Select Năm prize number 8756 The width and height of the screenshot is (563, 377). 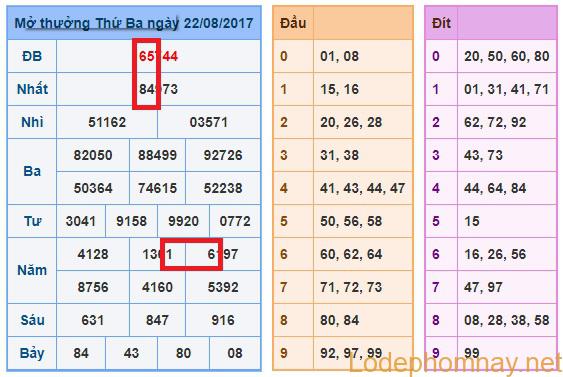[x=93, y=287]
